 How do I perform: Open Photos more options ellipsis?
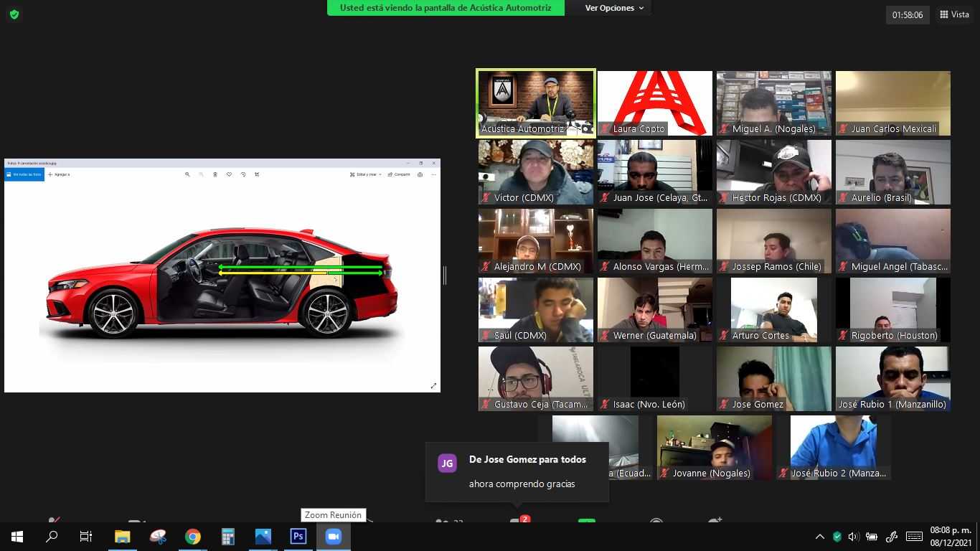[x=433, y=174]
